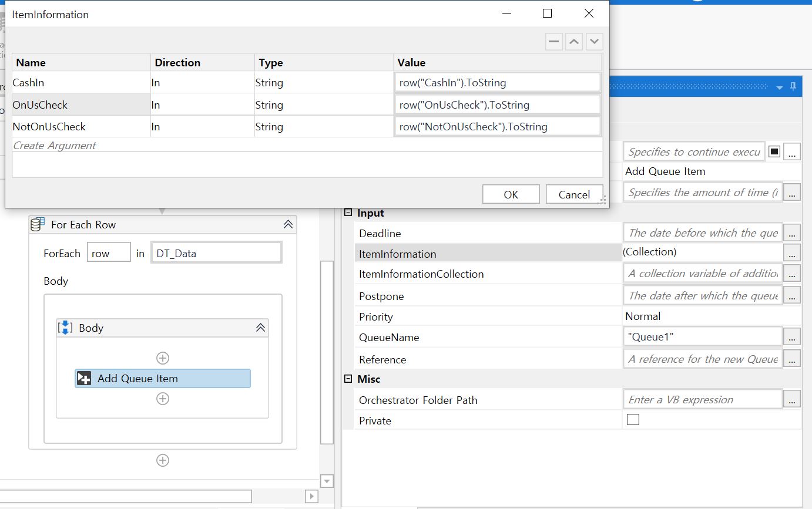
Task: Add activity above Add Queue Item
Action: [163, 358]
